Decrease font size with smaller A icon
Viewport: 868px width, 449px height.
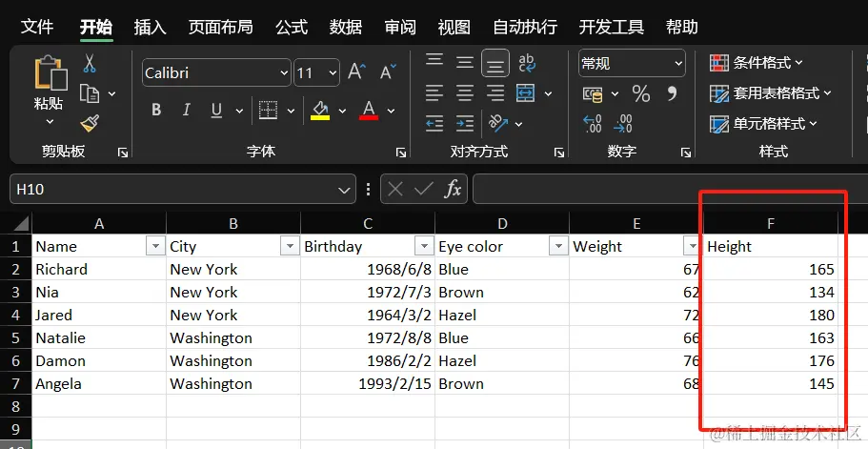tap(388, 71)
